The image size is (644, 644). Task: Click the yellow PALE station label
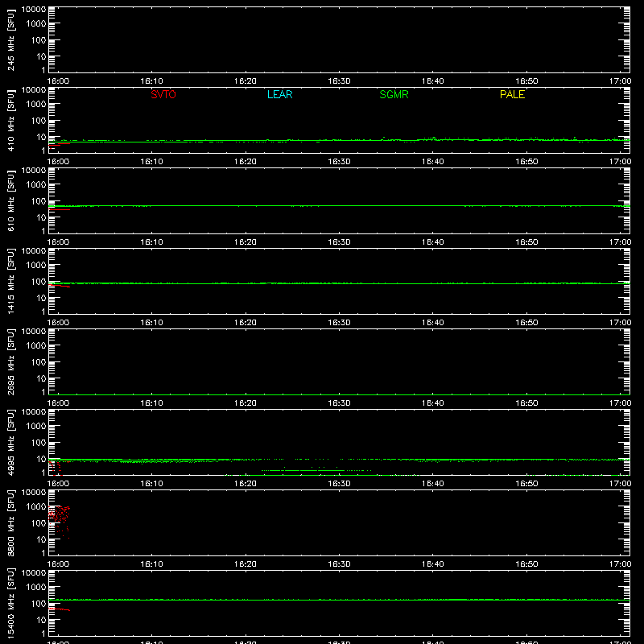pyautogui.click(x=512, y=94)
